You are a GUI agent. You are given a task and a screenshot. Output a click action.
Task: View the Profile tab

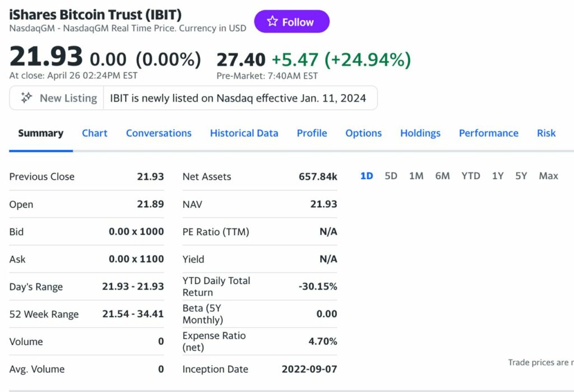312,133
